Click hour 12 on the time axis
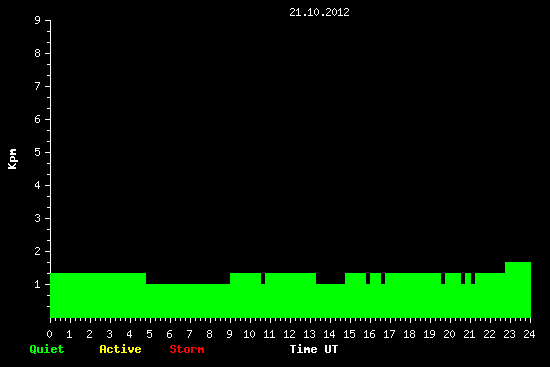Viewport: 550px width, 367px height. pos(289,334)
